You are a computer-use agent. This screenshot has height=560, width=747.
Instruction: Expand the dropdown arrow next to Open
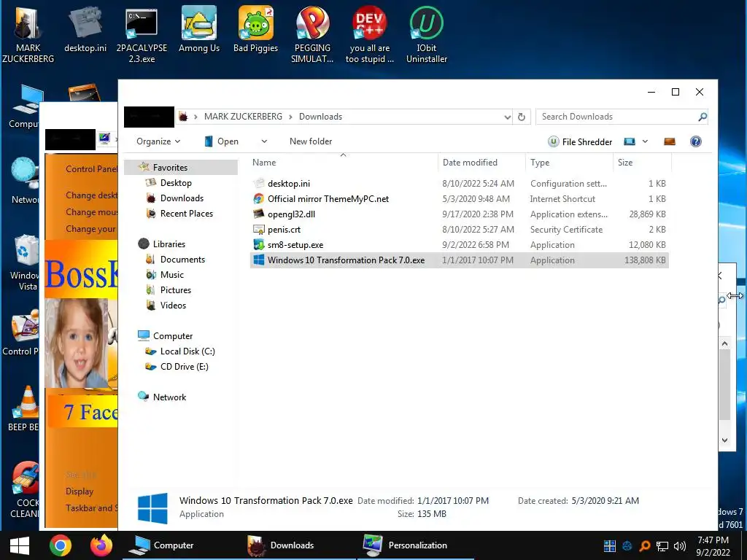click(264, 141)
